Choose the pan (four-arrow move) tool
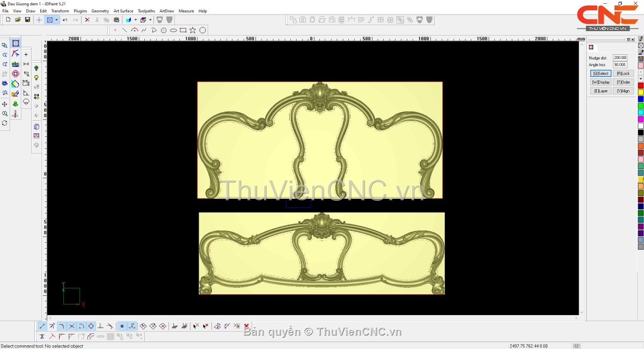Viewport: 644px width, 349px height. point(5,104)
